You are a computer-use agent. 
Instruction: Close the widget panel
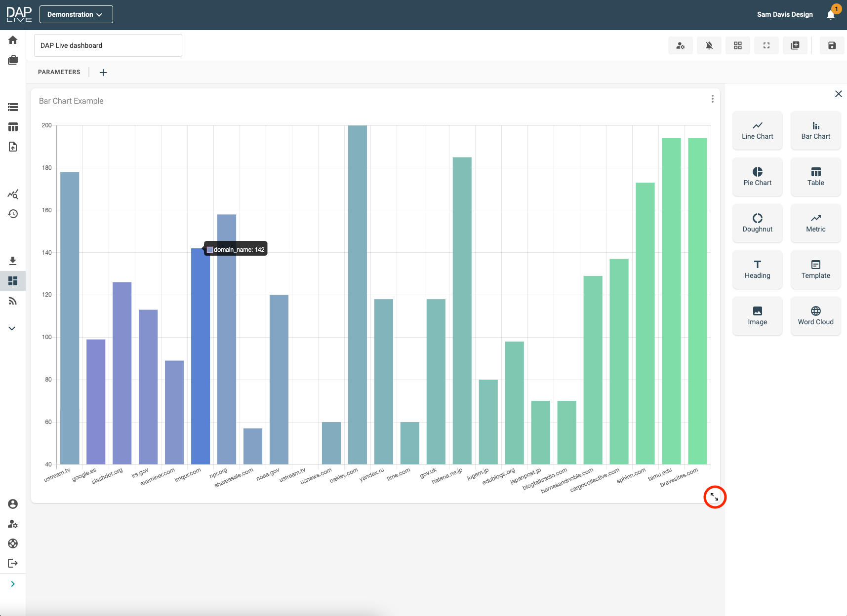click(x=838, y=94)
